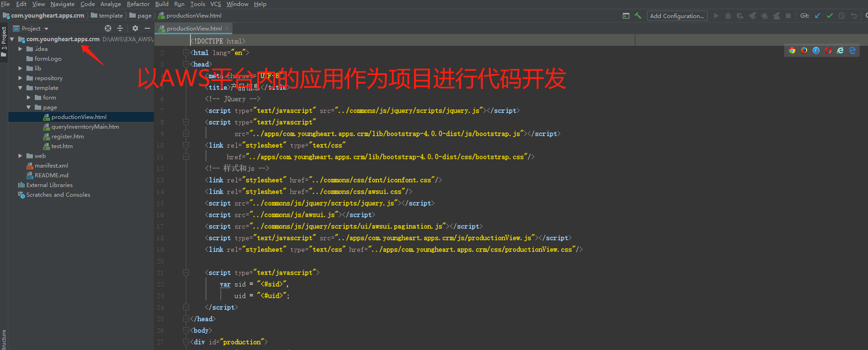Click Run with Coverage shield icon
Screen dimensions: 868x350
tap(740, 16)
